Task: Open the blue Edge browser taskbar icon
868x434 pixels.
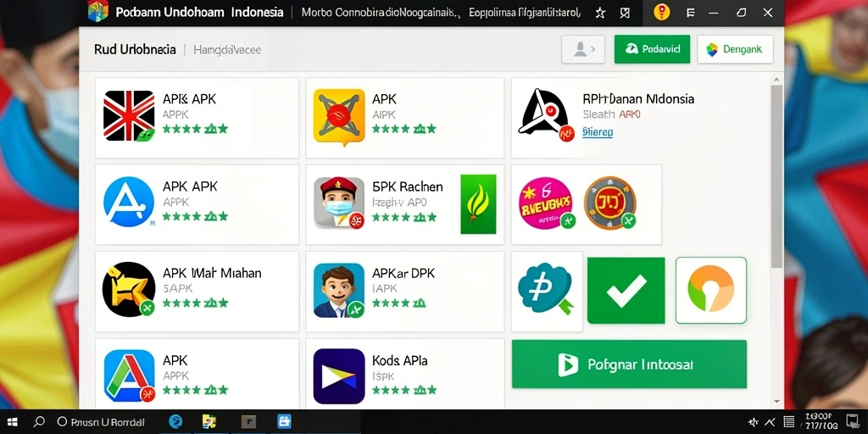Action: tap(175, 422)
